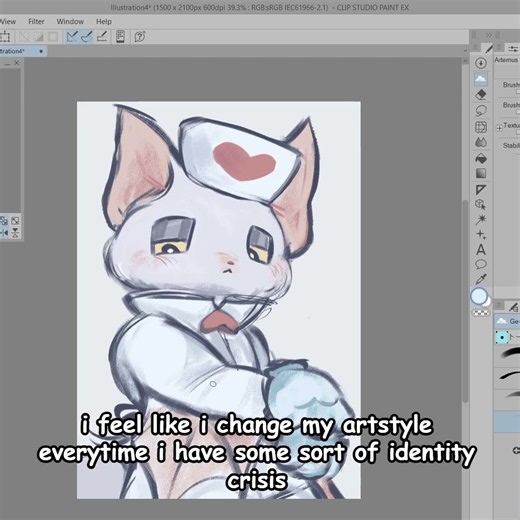Toggle Snap to Grid in command bar
Screen dimensions: 520x520
pyautogui.click(x=102, y=36)
